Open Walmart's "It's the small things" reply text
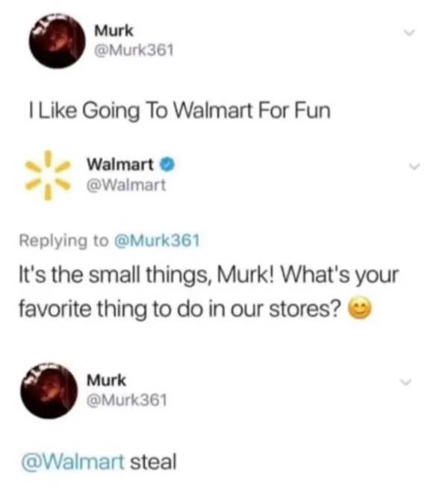 click(208, 291)
